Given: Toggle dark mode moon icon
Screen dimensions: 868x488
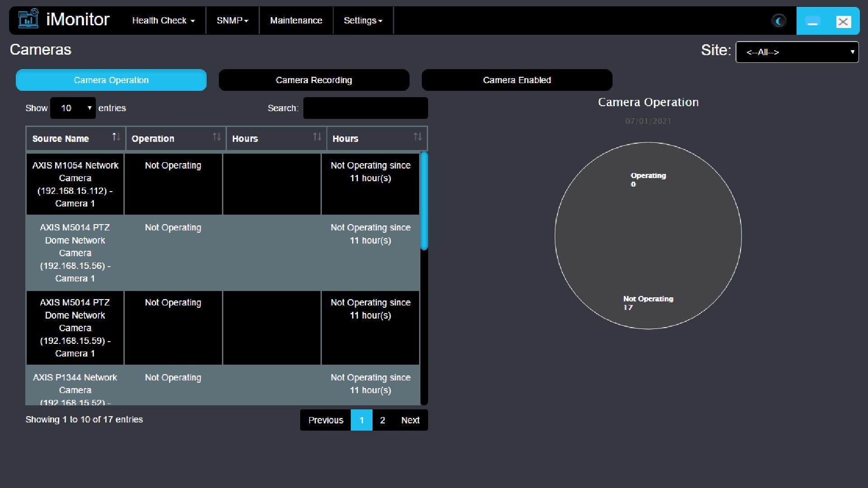Looking at the screenshot, I should tap(778, 21).
